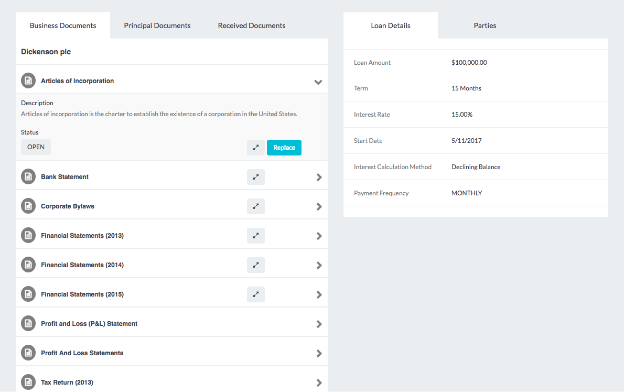Expand the Financial Statements (2014) row chevron

click(319, 265)
